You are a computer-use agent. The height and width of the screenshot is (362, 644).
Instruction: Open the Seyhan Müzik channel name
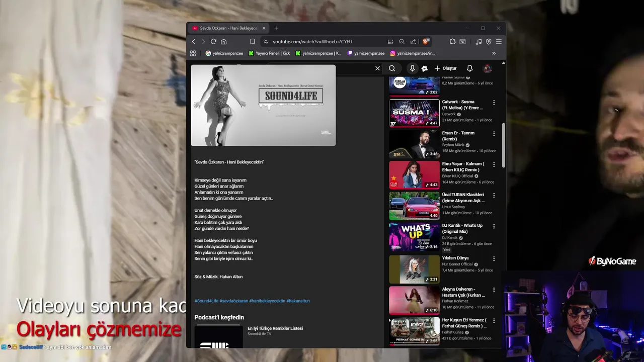point(453,145)
